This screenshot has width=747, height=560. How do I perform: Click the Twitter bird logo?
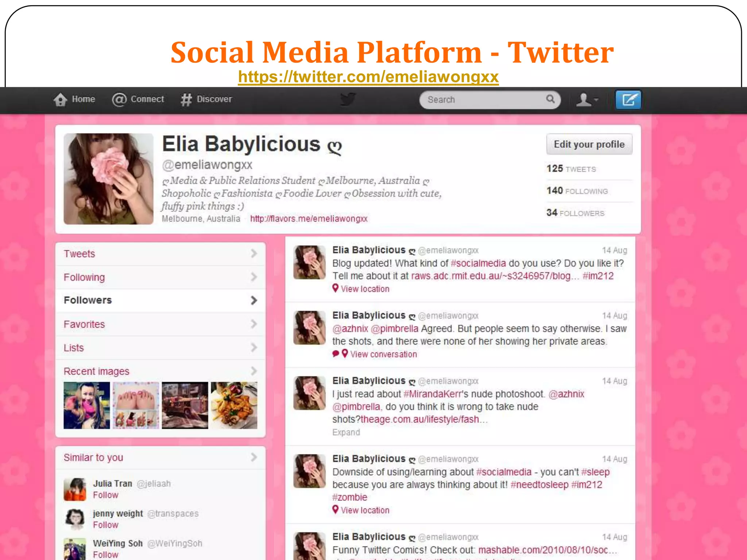348,99
